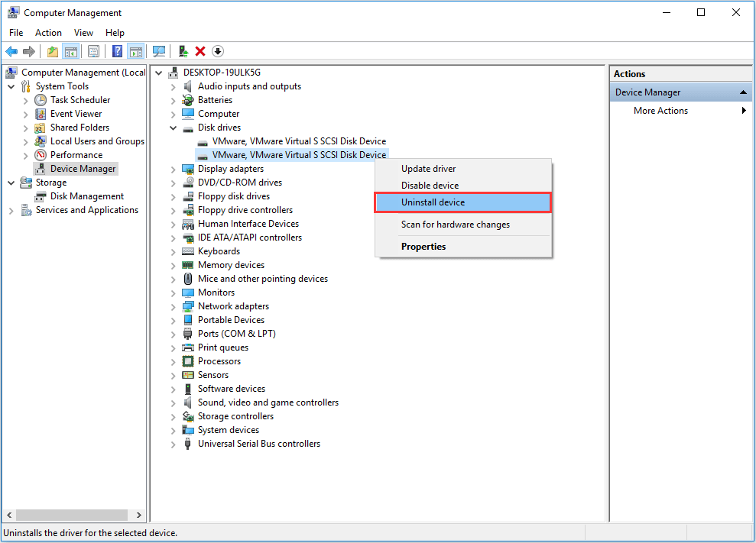Click the Sensors category icon
The image size is (756, 543).
point(187,375)
